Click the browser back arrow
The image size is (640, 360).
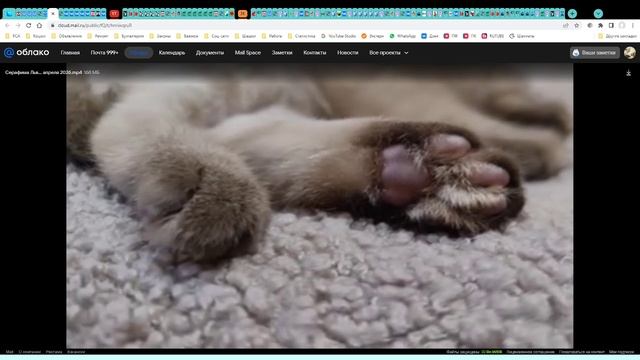[7, 25]
